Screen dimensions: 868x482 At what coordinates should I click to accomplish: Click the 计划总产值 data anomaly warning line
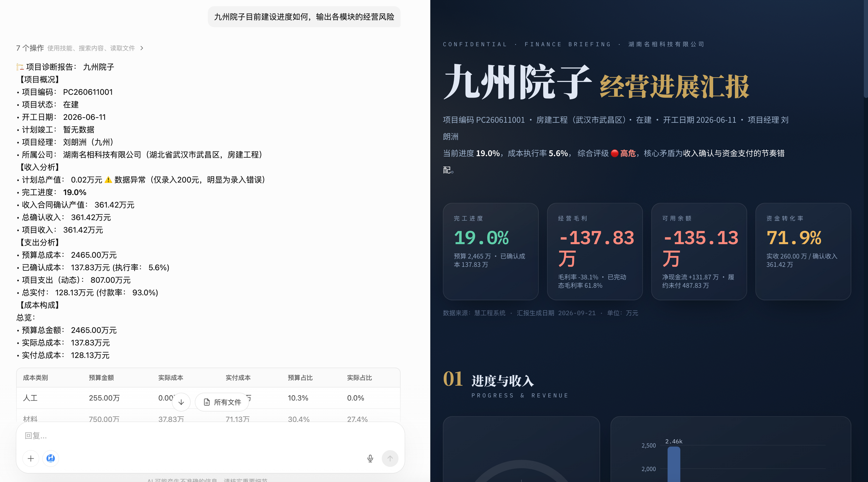pos(141,180)
